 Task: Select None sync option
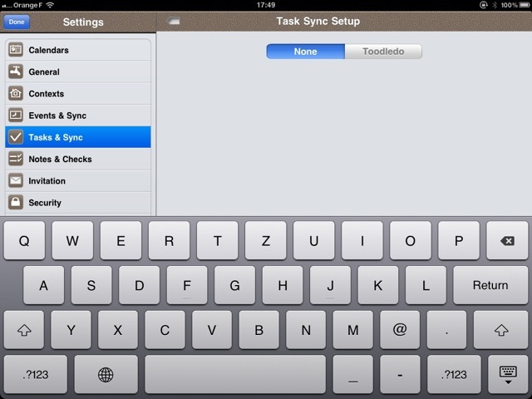pyautogui.click(x=305, y=52)
